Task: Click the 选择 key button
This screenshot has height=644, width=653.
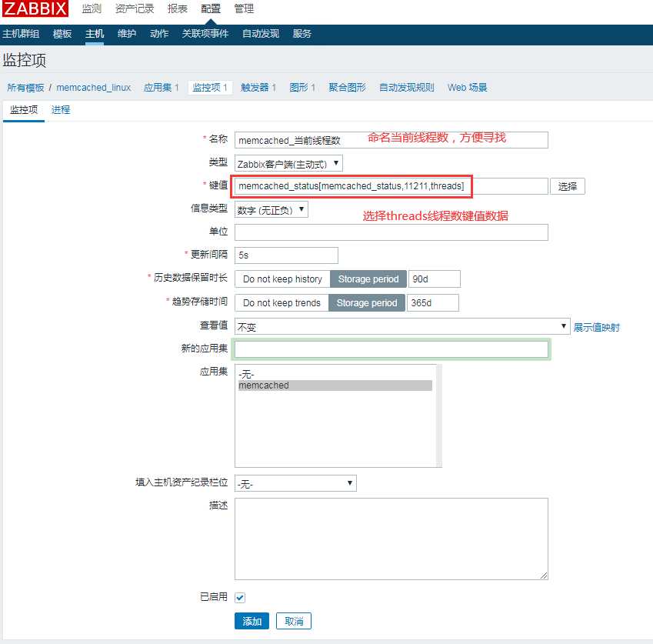Action: tap(567, 186)
